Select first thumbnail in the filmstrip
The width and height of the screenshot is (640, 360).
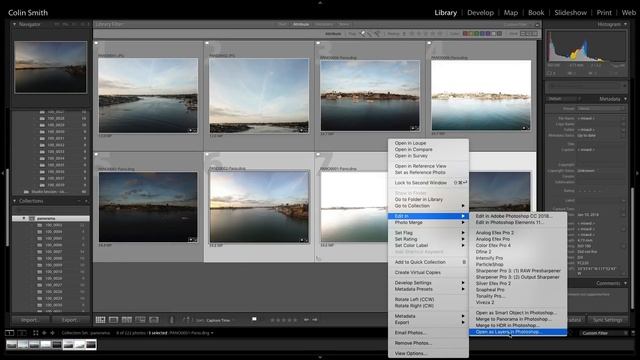click(11, 345)
